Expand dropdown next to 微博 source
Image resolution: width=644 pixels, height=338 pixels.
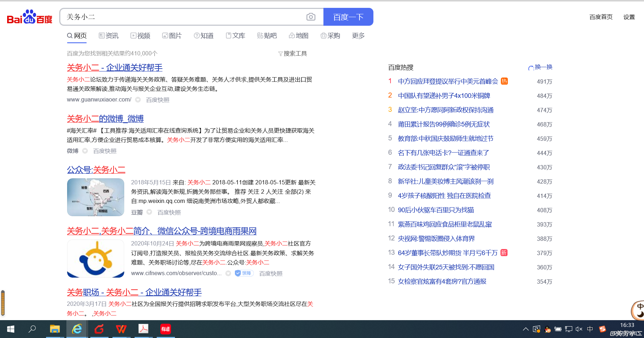[x=85, y=151]
